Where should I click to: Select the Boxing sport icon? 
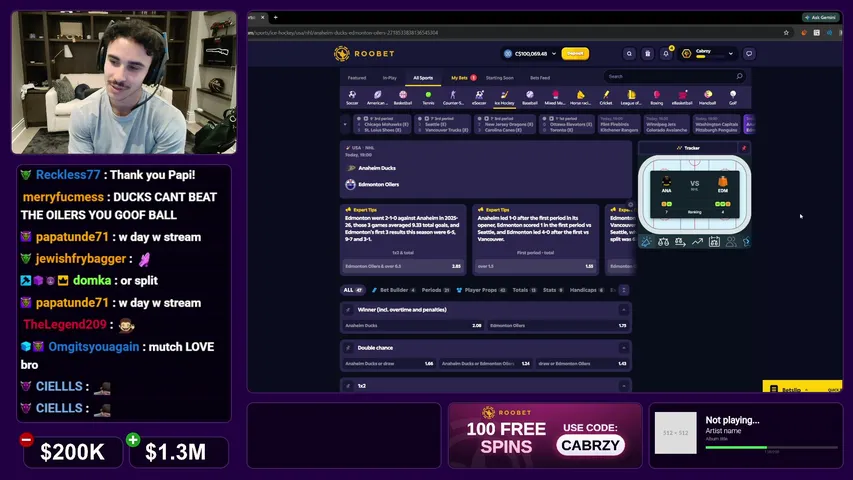(x=657, y=97)
